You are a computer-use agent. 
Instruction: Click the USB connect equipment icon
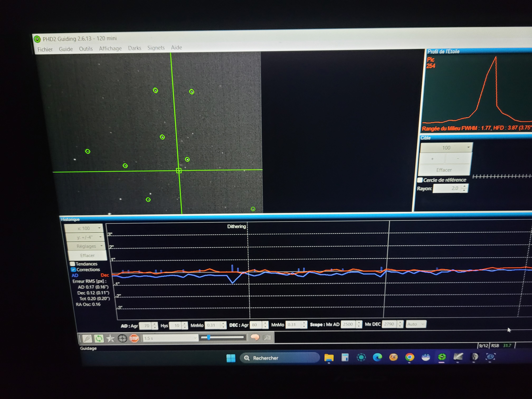(87, 339)
